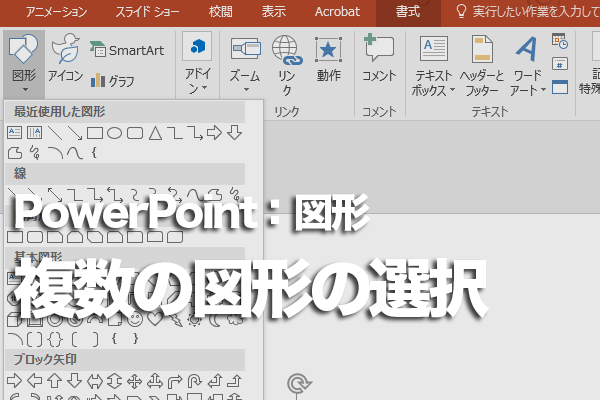Insert object icon in テキスト group

pos(560,87)
